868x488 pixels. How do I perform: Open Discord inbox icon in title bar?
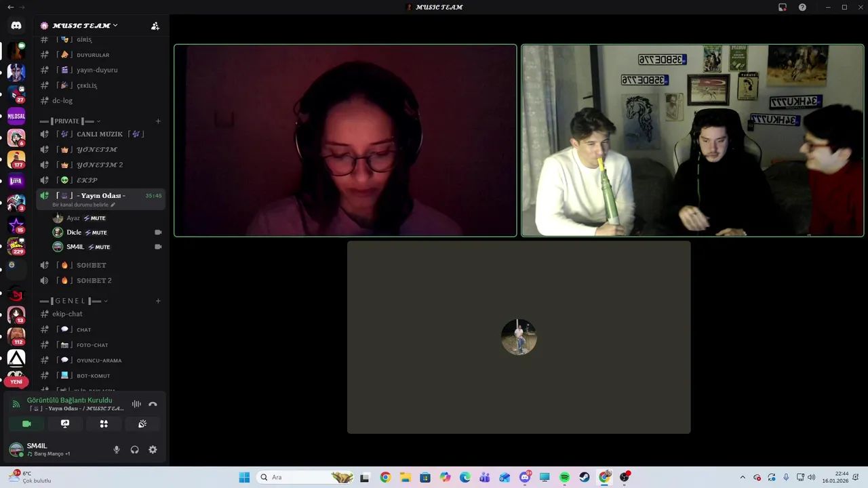coord(783,7)
